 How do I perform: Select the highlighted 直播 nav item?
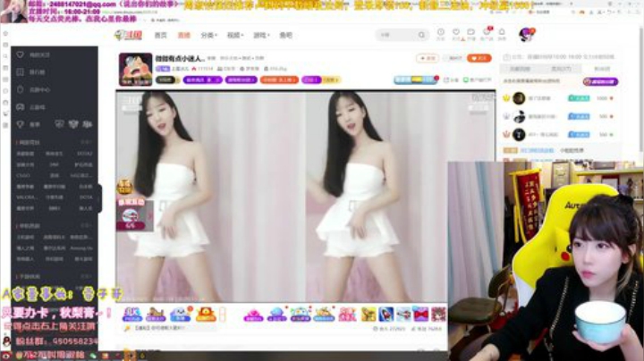[x=183, y=35]
